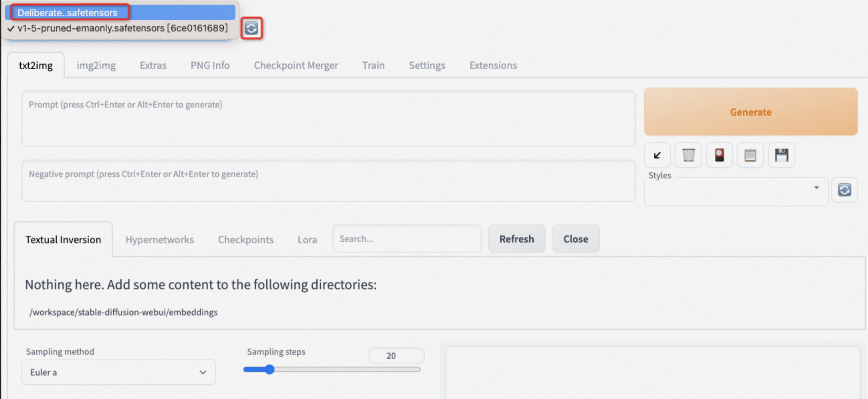This screenshot has width=868, height=399.
Task: Select the Lora extra networks tab
Action: pyautogui.click(x=307, y=239)
